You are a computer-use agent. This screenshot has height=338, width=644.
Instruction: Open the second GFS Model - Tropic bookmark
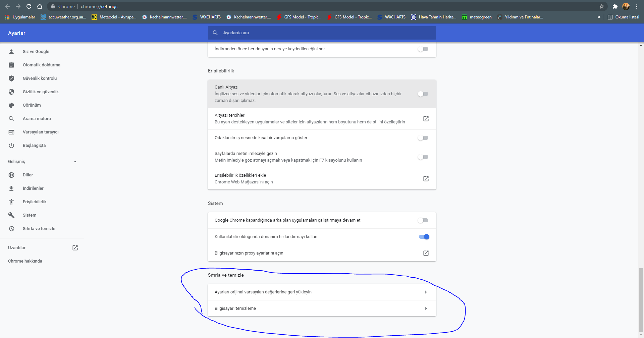pyautogui.click(x=350, y=17)
